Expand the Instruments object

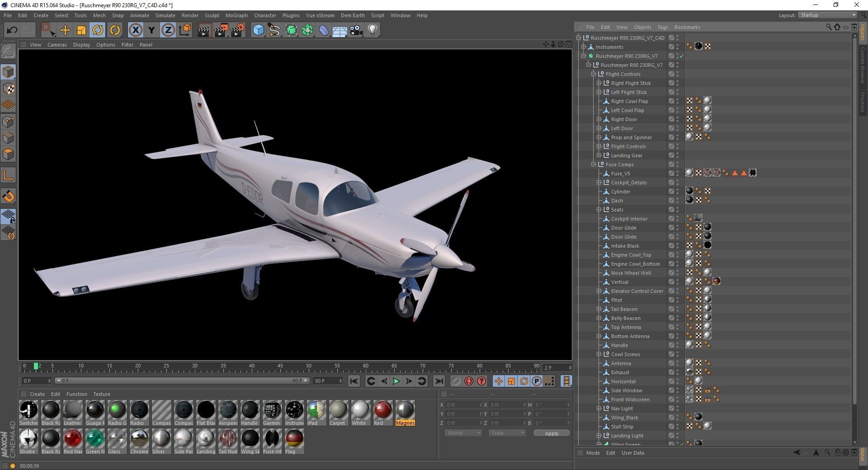(x=584, y=47)
